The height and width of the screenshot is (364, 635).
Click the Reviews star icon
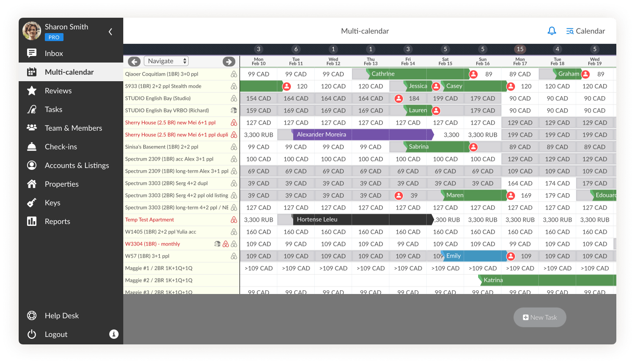click(32, 91)
